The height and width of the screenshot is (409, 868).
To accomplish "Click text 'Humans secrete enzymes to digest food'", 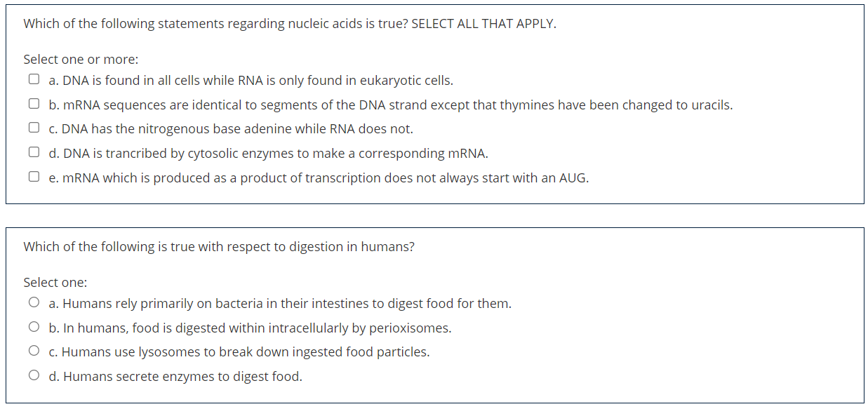I will tap(175, 376).
